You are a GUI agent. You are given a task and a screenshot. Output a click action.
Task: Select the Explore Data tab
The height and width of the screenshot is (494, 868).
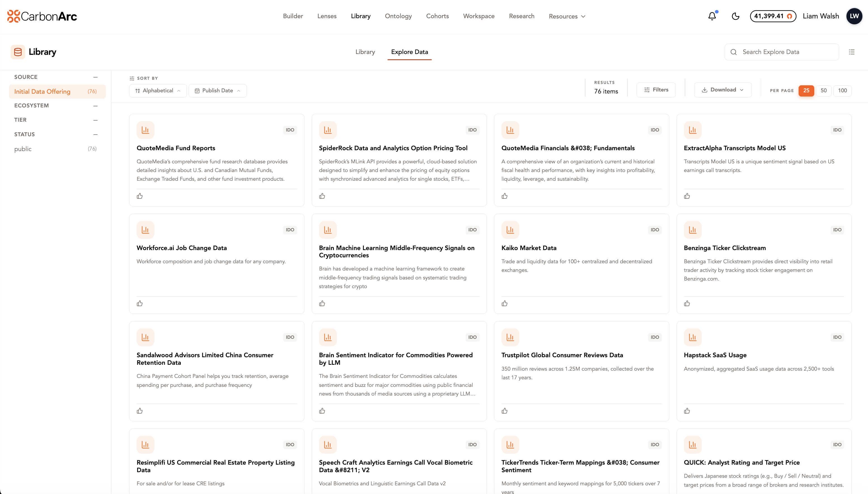tap(409, 52)
